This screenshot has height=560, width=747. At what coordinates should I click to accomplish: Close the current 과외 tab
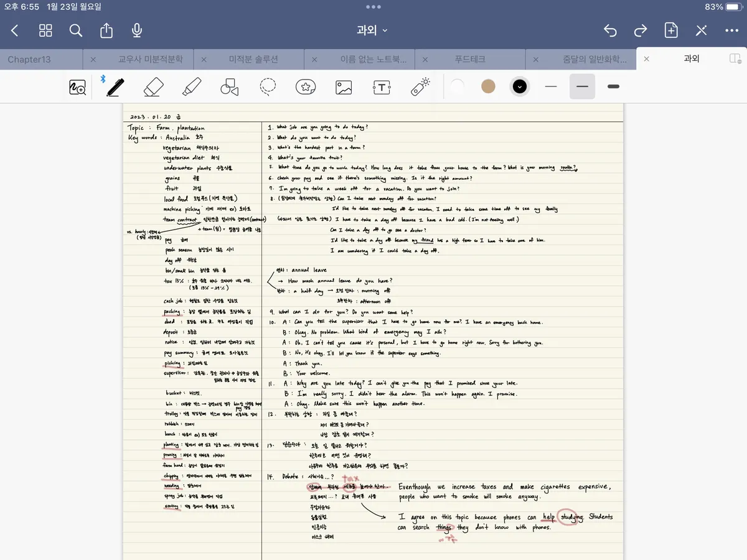[647, 59]
